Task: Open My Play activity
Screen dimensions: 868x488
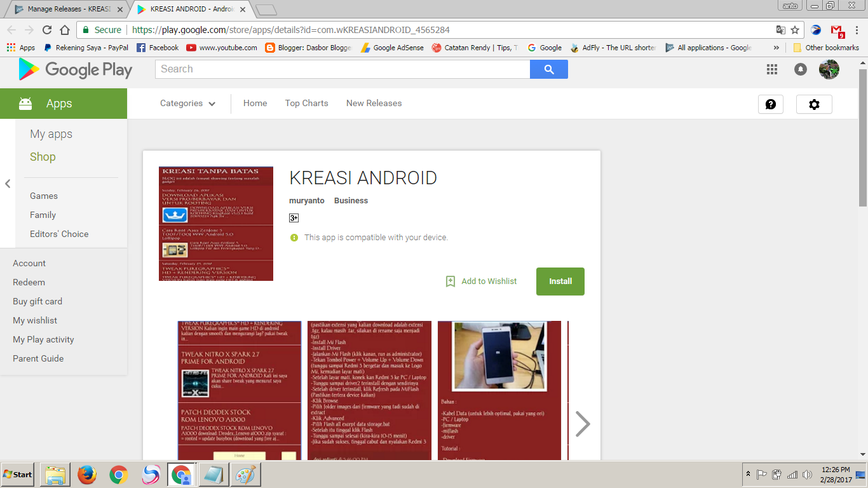Action: [43, 340]
